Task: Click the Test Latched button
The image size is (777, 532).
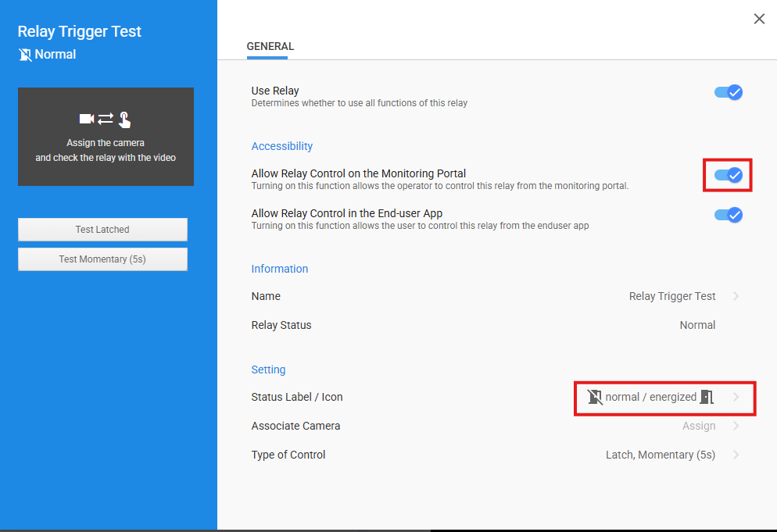Action: pos(102,230)
